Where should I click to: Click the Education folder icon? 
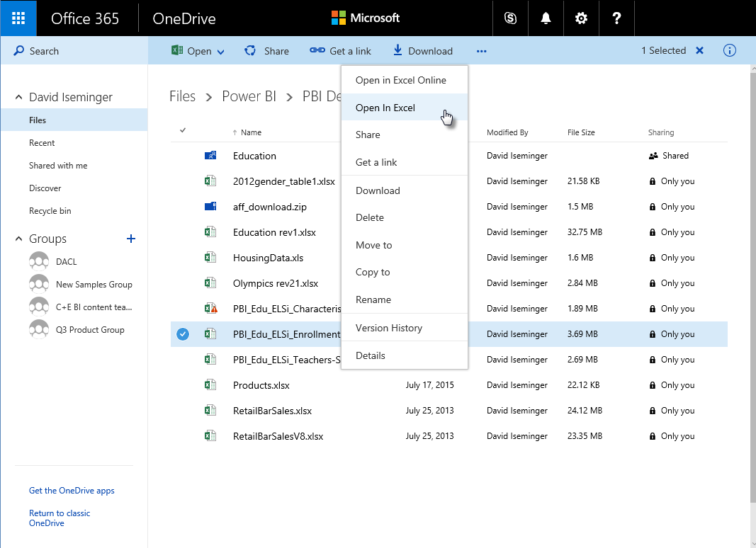[x=210, y=156]
